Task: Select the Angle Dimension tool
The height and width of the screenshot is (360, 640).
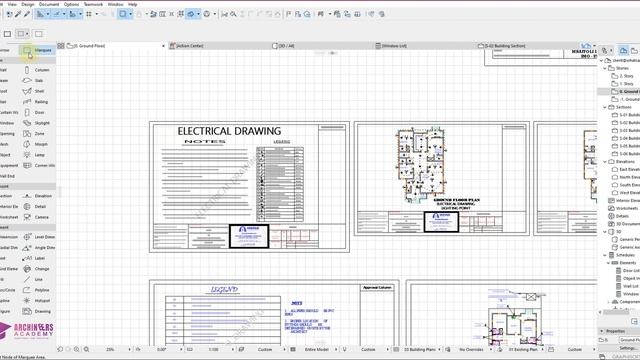Action: (38, 247)
